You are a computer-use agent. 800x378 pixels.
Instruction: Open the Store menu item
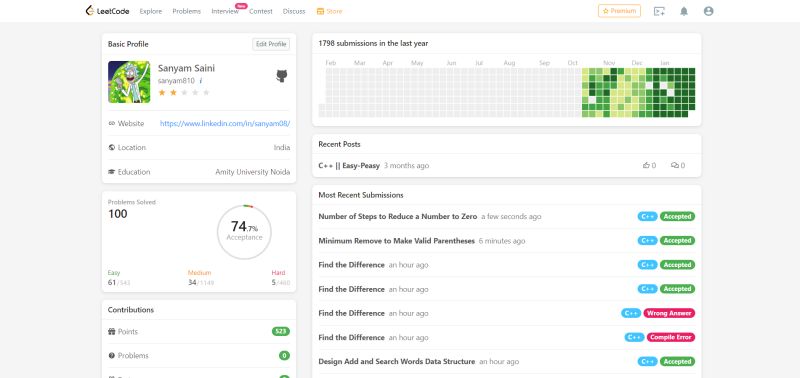pyautogui.click(x=329, y=11)
